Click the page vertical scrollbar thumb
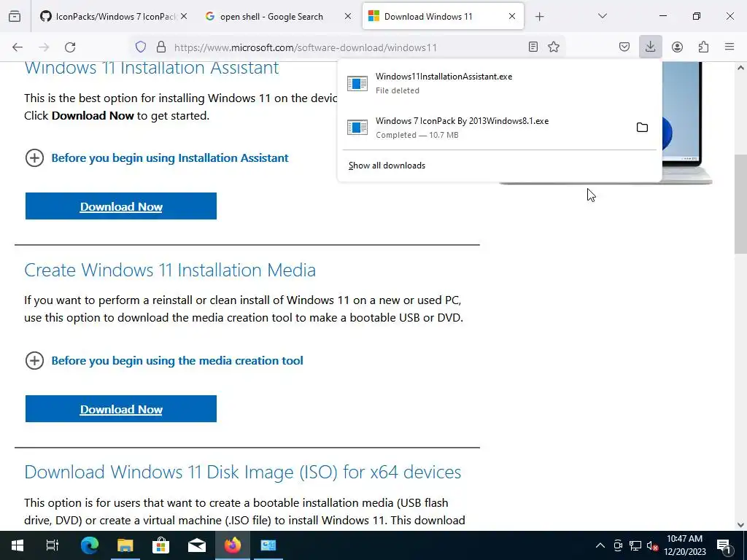This screenshot has width=747, height=560. pos(740,204)
